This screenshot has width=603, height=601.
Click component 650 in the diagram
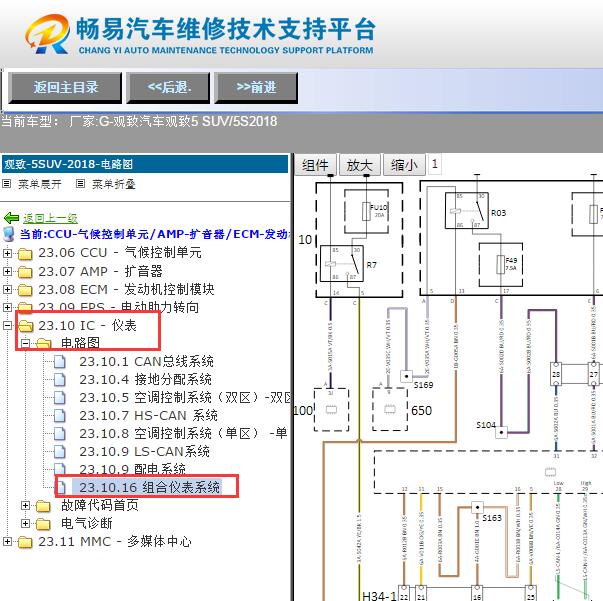[x=390, y=409]
